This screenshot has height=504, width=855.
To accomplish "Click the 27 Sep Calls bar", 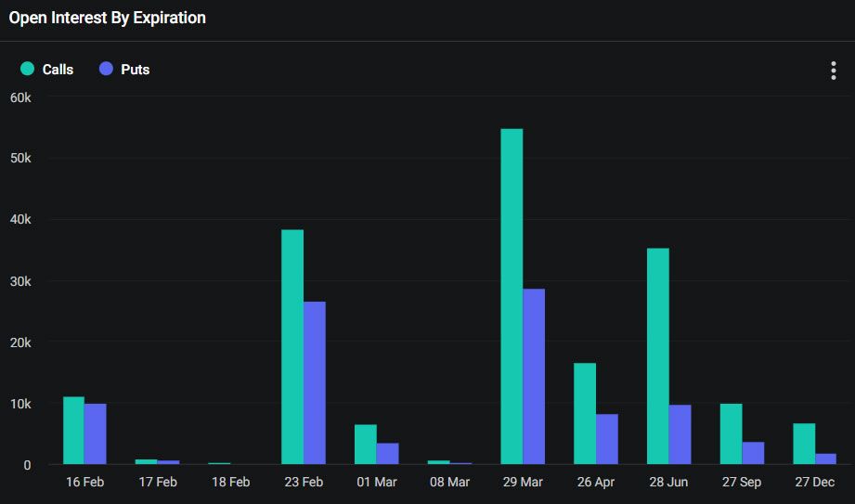I will (x=732, y=434).
